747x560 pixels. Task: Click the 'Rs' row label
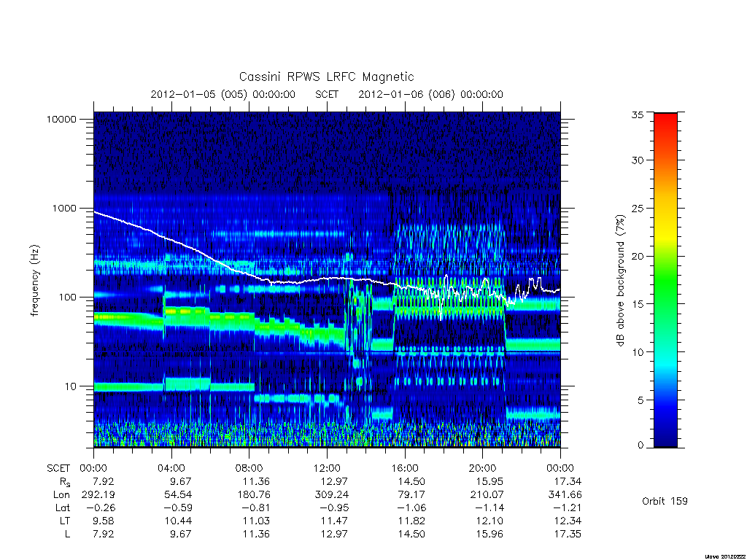tap(65, 482)
